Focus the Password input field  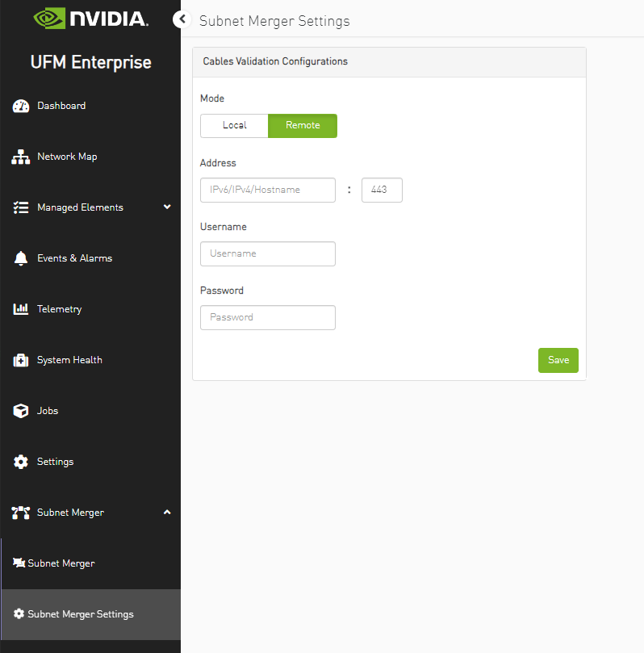tap(267, 318)
